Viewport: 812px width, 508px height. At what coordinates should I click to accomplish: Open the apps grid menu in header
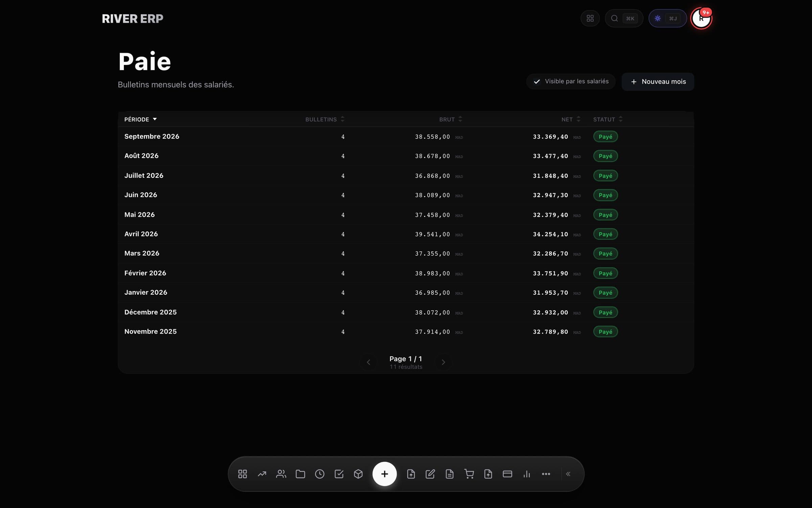point(590,18)
